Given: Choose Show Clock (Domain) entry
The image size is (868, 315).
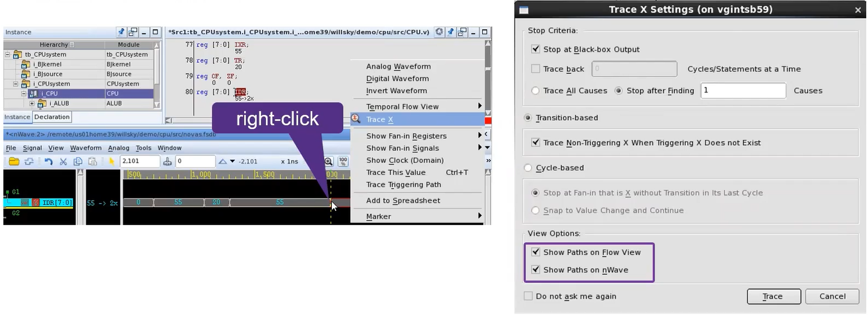Looking at the screenshot, I should point(417,160).
